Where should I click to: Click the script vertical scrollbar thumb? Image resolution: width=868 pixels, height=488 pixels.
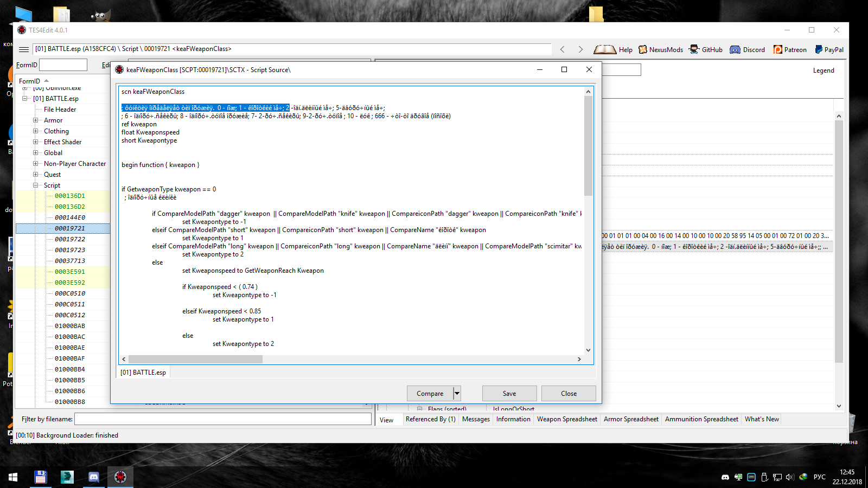[588, 145]
